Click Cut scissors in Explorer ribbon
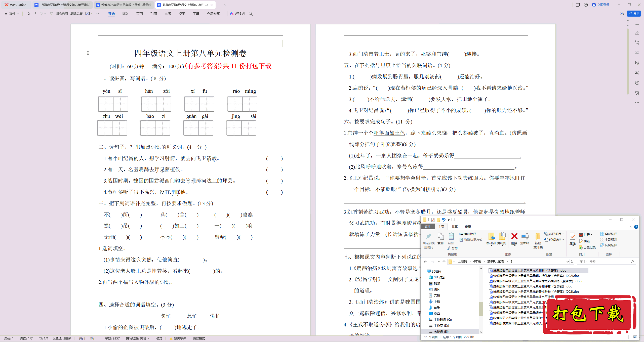Viewport: 644px width, 342px height. pyautogui.click(x=453, y=248)
